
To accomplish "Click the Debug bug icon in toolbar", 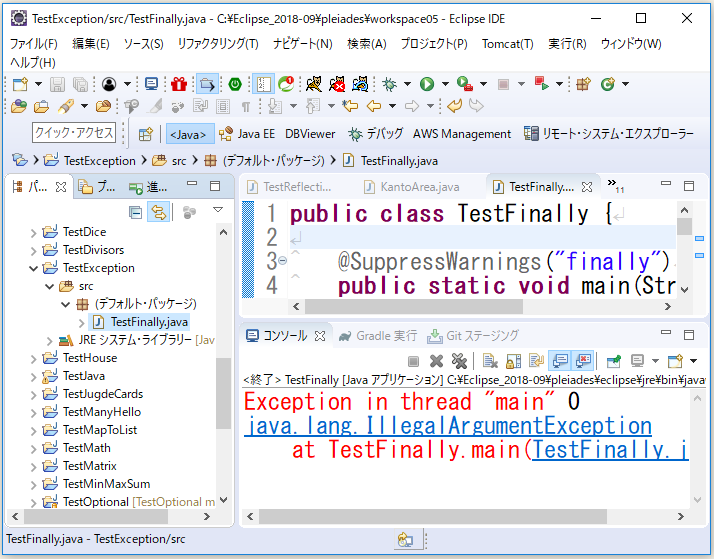I will (x=389, y=84).
